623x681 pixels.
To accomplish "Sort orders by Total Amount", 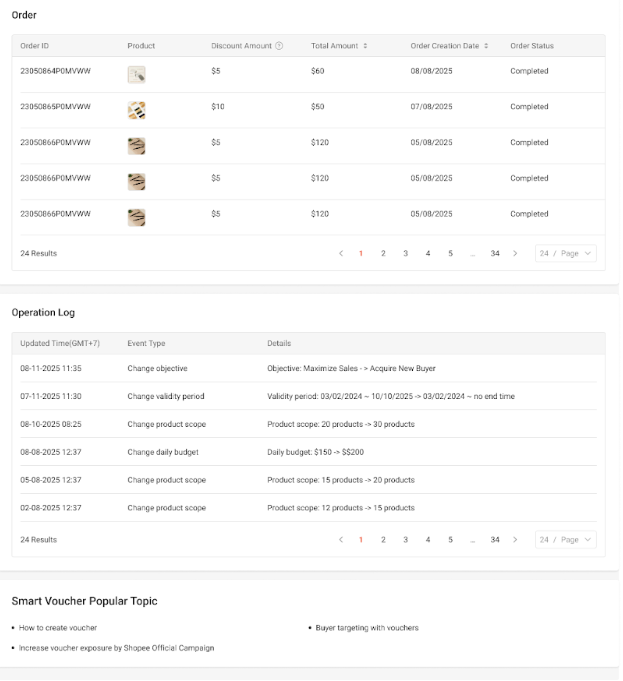I will coord(365,46).
